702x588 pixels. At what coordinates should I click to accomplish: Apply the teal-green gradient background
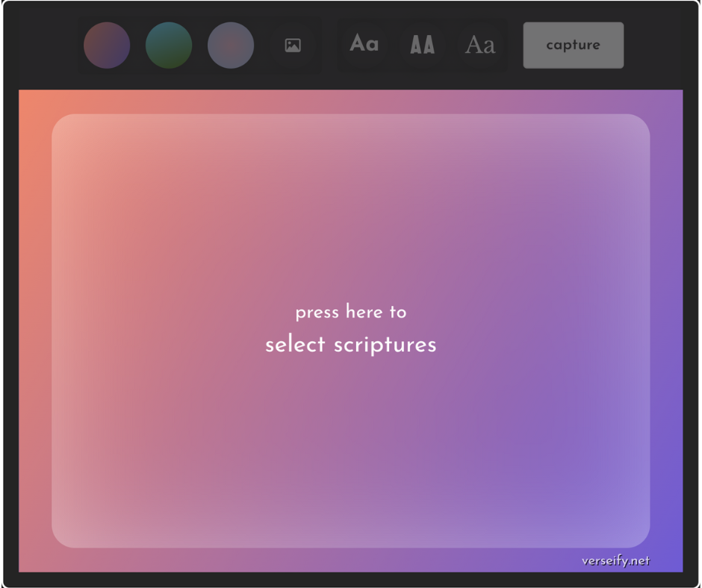(169, 46)
